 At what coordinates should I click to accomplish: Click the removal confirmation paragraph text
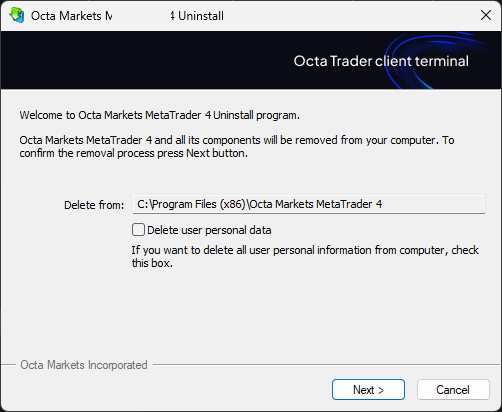(x=237, y=146)
